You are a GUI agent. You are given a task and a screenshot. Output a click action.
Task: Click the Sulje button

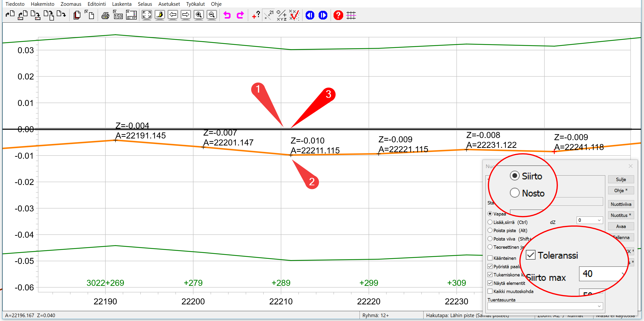point(621,179)
